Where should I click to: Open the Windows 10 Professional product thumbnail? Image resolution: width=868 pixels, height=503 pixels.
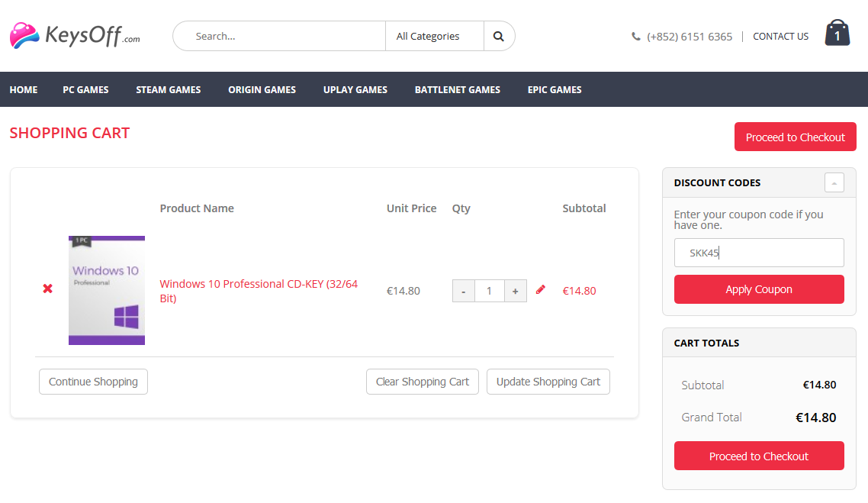coord(107,290)
